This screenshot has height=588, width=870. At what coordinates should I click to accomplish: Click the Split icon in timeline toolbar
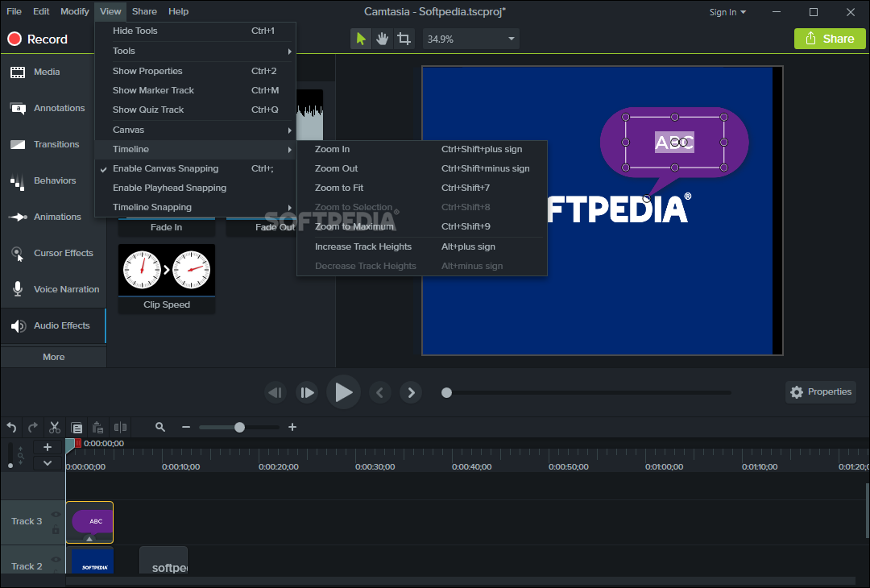[120, 427]
